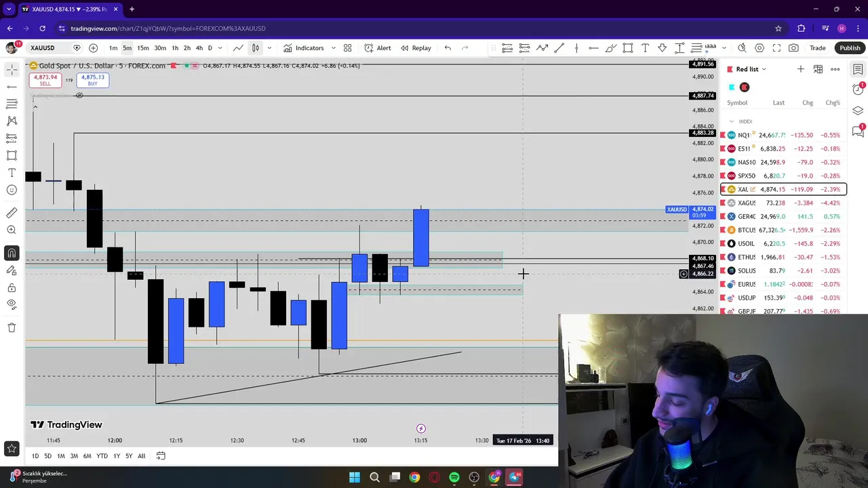Toggle hide all drawings eye icon
868x488 pixels.
[x=12, y=304]
